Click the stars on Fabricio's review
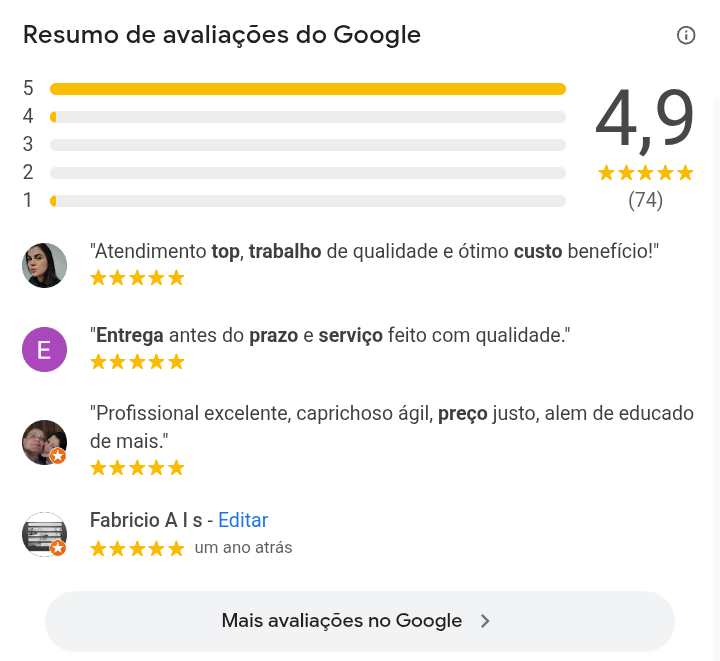The height and width of the screenshot is (661, 720). pos(137,549)
